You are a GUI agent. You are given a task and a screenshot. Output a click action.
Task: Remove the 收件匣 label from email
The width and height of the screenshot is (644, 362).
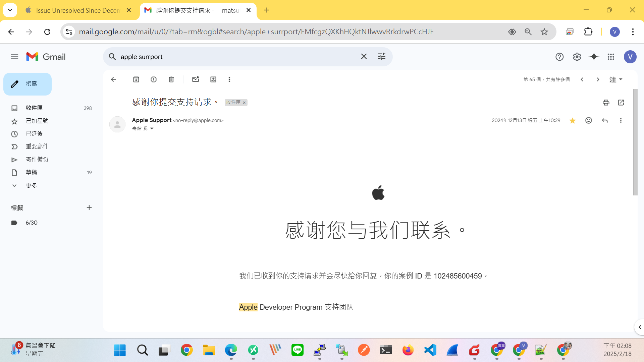(244, 103)
